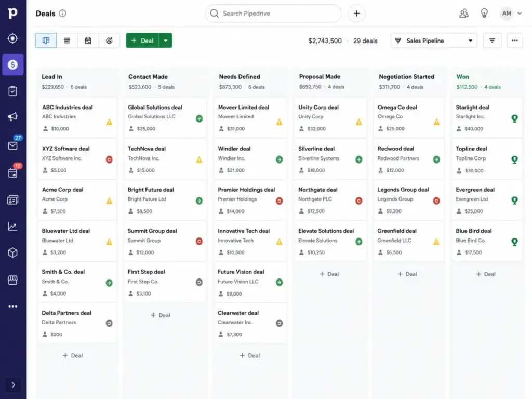532x399 pixels.
Task: Open Deals dollar icon in sidebar
Action: pos(12,64)
